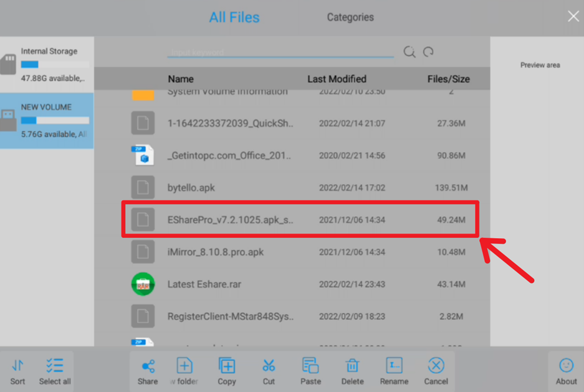Click the Preview area label
The image size is (584, 392).
click(540, 65)
